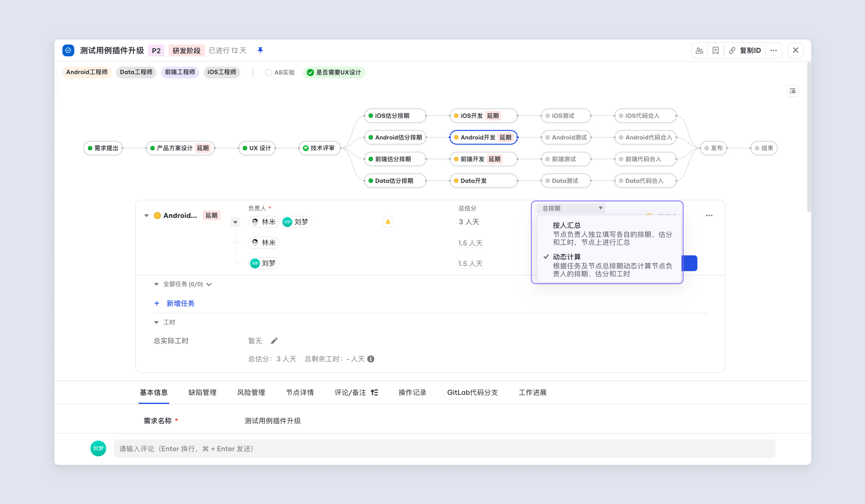Select the 发布 workflow node

pyautogui.click(x=713, y=148)
